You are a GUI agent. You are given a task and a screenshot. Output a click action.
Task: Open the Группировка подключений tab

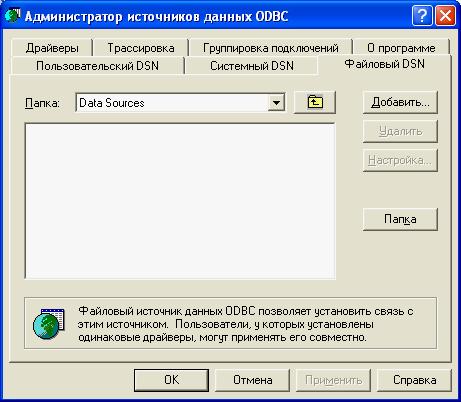pyautogui.click(x=271, y=48)
